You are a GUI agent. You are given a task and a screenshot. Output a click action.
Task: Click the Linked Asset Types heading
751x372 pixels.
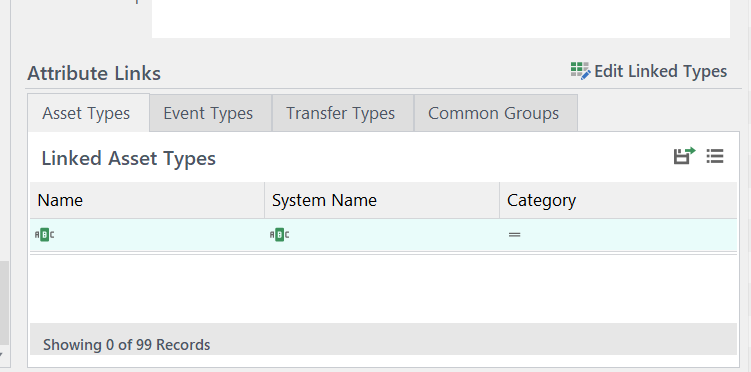click(128, 158)
